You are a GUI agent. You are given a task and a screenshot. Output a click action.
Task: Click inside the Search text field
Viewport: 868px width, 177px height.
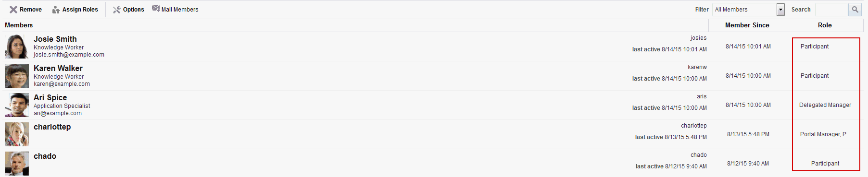coord(830,10)
